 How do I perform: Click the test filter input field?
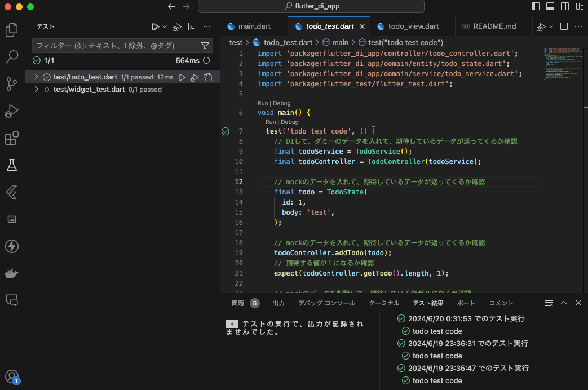pyautogui.click(x=113, y=46)
